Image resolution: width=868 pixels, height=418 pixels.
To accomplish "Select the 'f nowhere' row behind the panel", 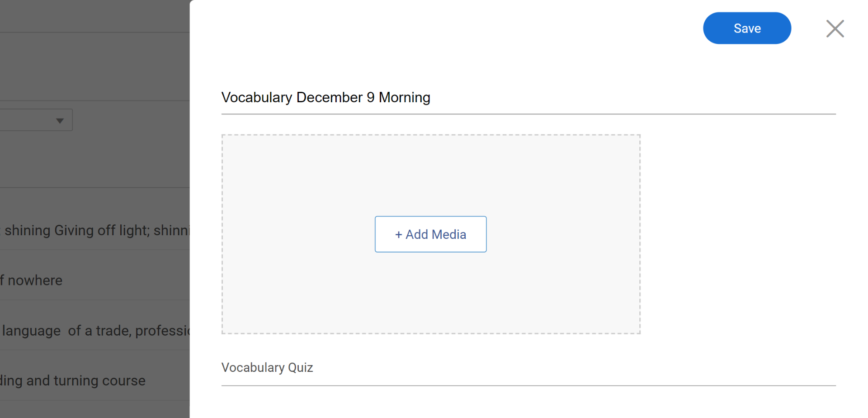I will [32, 280].
